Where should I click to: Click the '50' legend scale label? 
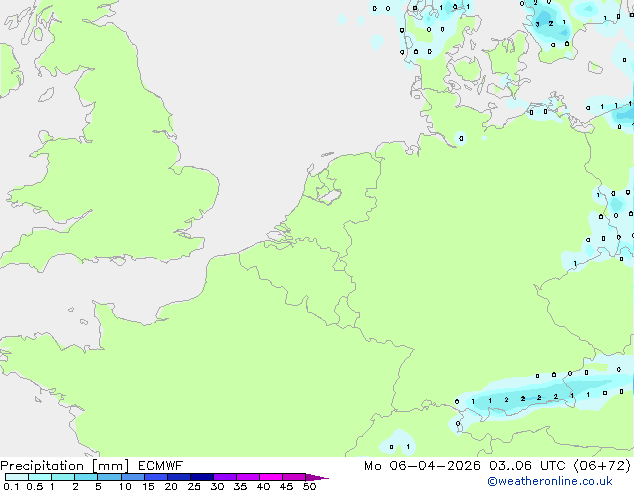click(x=310, y=486)
